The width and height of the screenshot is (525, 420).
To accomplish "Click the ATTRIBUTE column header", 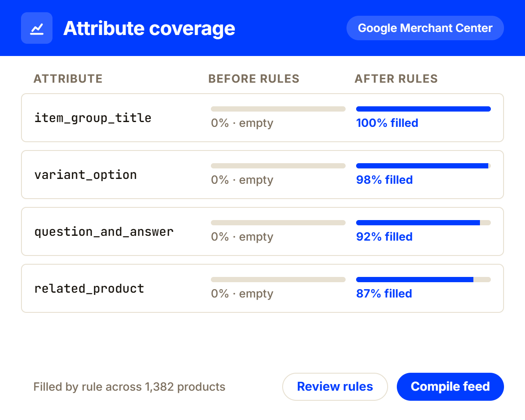I will coord(68,79).
